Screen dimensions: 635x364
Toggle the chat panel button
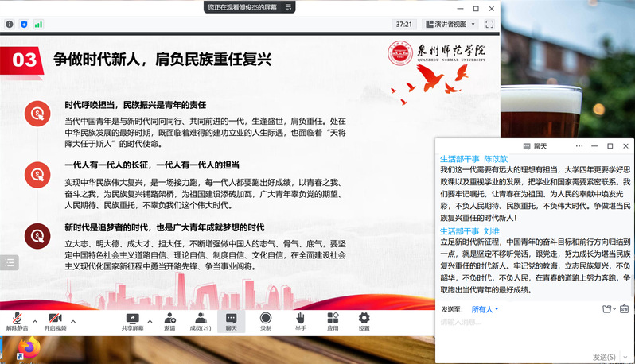tap(231, 319)
